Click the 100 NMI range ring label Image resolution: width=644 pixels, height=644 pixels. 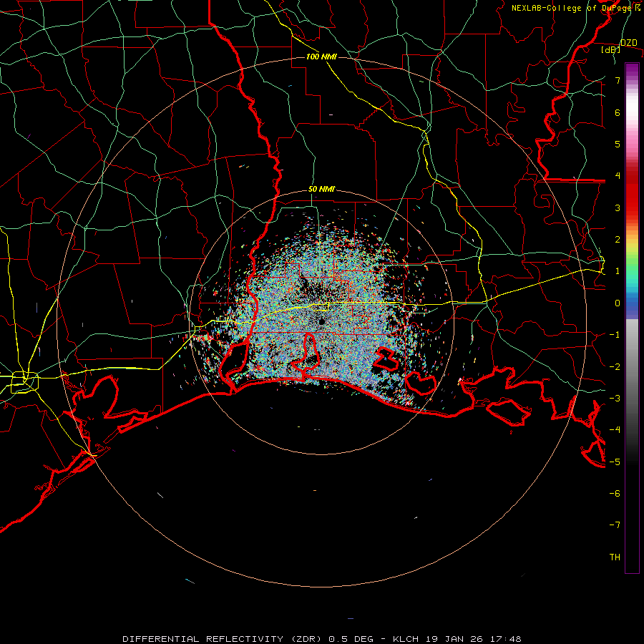(x=321, y=57)
